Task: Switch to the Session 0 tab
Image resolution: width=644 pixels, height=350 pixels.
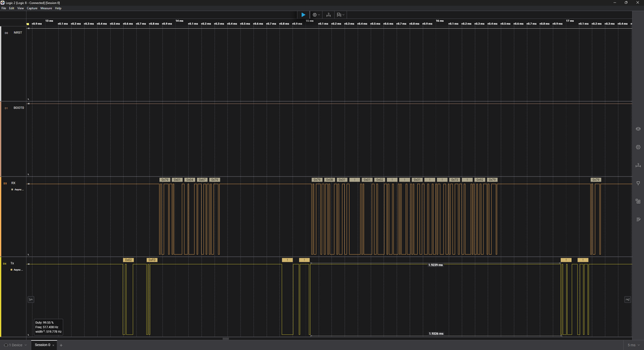Action: [42, 345]
